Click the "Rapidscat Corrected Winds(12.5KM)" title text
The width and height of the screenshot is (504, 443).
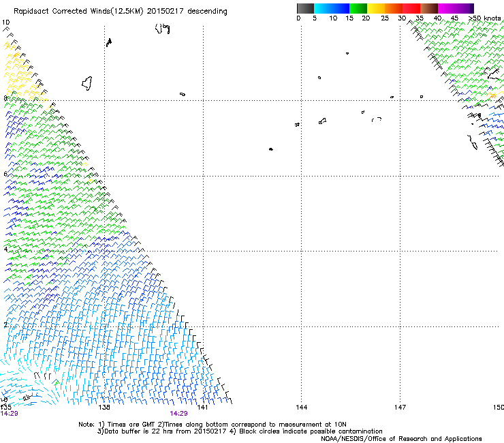click(78, 12)
